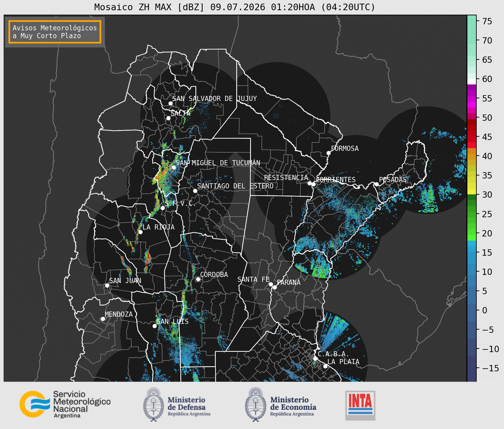Click the Santiago del Estero city dot
This screenshot has height=429, width=504.
point(195,191)
